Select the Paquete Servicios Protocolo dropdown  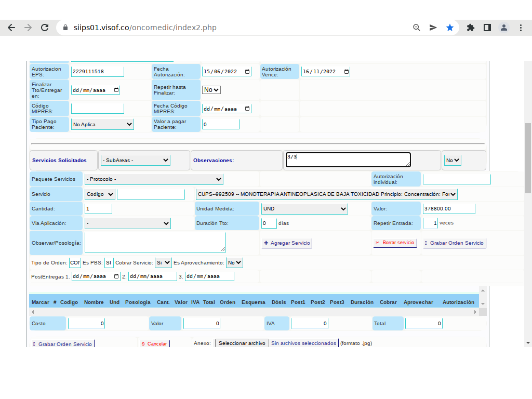[154, 179]
